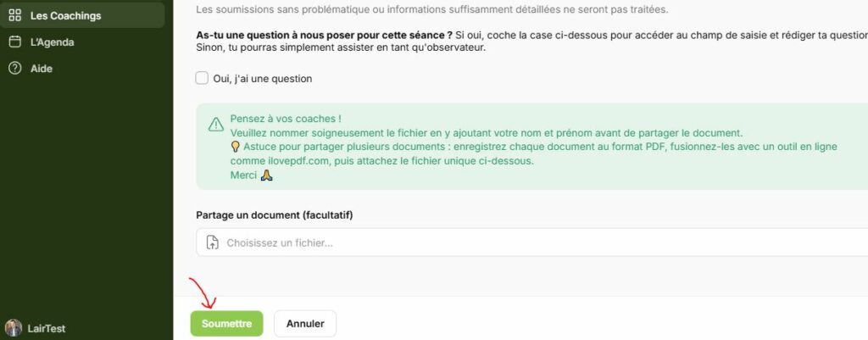Click the "Pensez à vos coaches !" notice text
This screenshot has width=868, height=340.
click(x=286, y=119)
